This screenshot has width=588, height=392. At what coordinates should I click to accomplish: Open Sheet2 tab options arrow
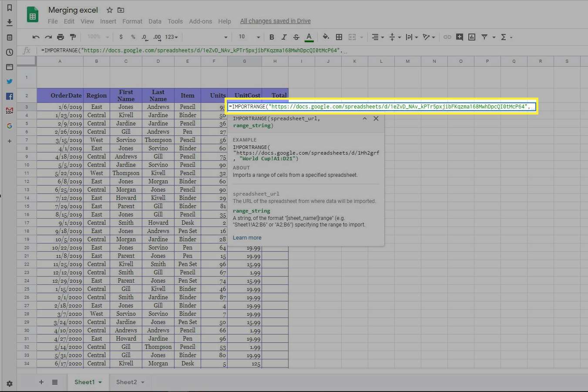[142, 382]
